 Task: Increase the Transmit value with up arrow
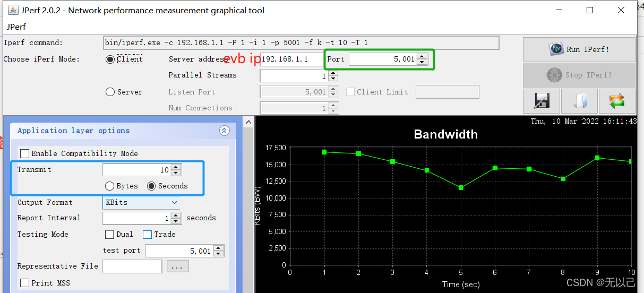[x=176, y=167]
